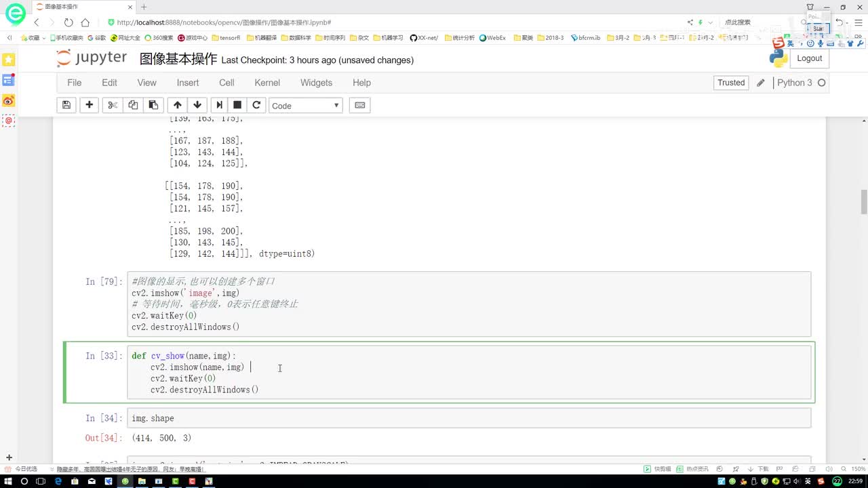Save the notebook with the floppy disk icon

tap(66, 105)
